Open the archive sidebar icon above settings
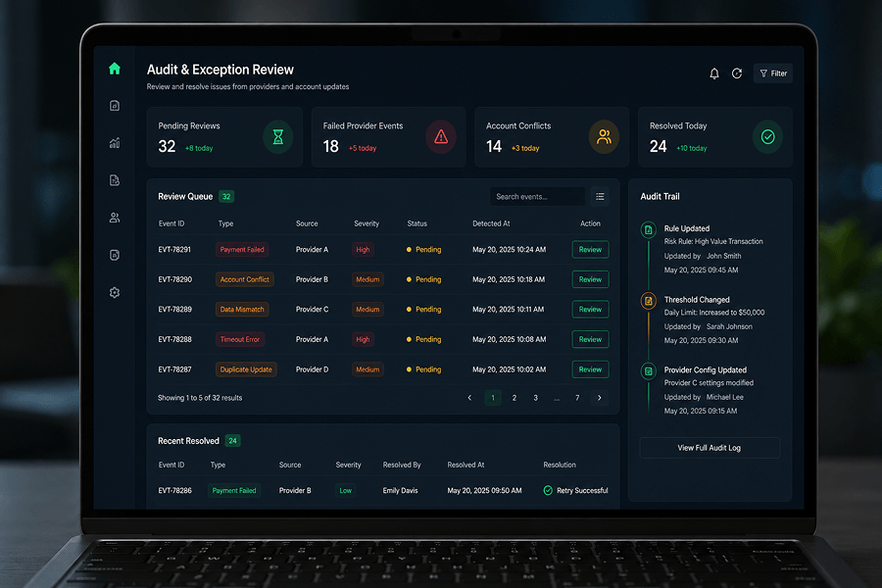The image size is (882, 588). tap(115, 255)
